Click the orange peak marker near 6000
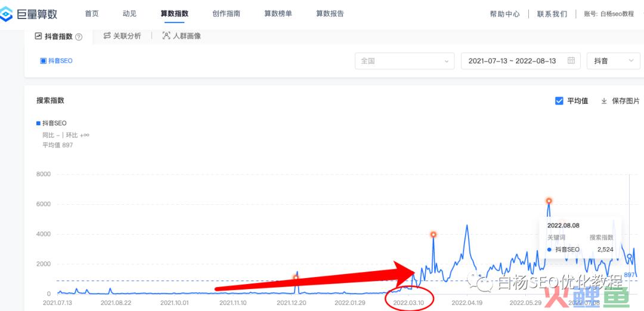Screen dimensions: 644x311 point(549,201)
